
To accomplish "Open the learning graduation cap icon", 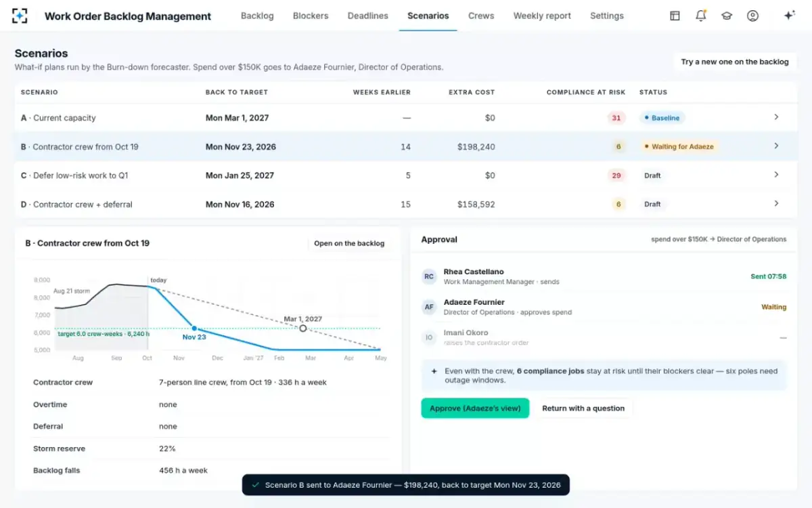I will click(x=727, y=16).
